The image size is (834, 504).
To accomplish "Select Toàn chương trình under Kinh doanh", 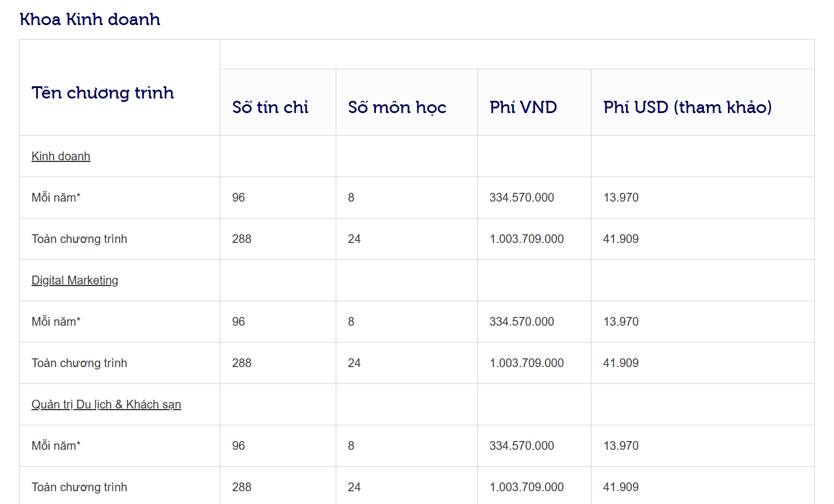I will coord(79,239).
